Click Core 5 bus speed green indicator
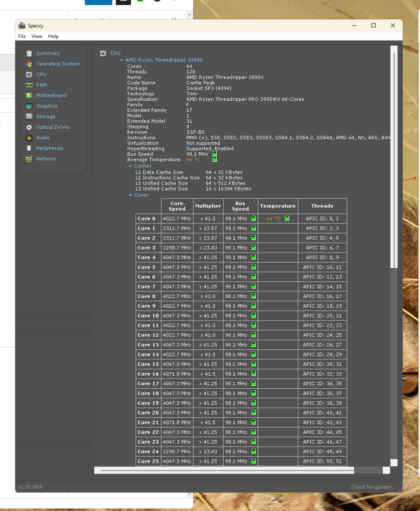Viewport: 420px width, 511px height. coord(253,267)
